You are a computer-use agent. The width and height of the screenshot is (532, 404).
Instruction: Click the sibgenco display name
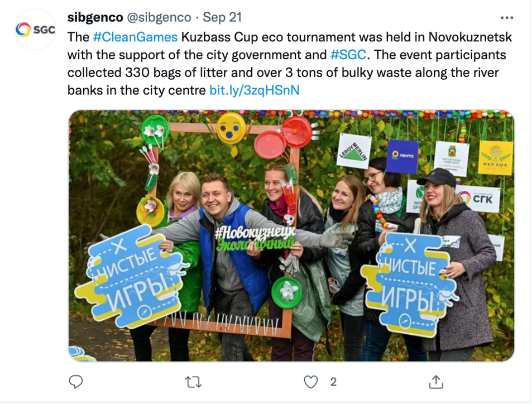95,17
